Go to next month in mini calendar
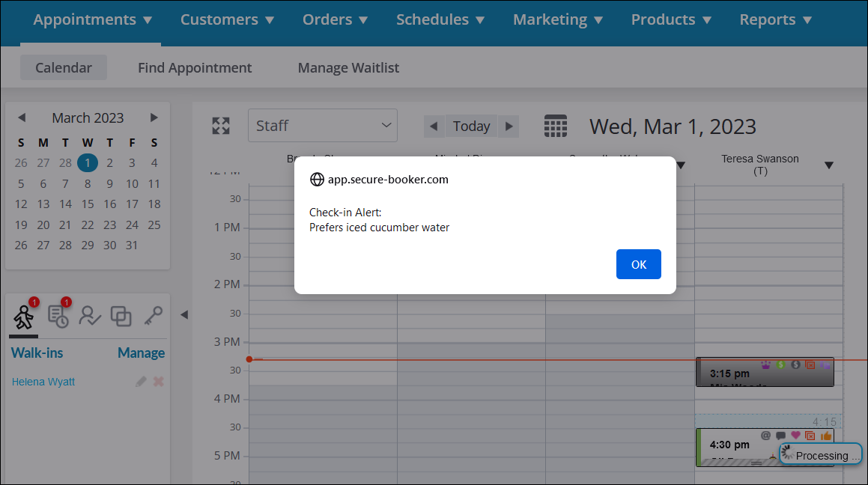Viewport: 868px width, 485px height. tap(154, 118)
